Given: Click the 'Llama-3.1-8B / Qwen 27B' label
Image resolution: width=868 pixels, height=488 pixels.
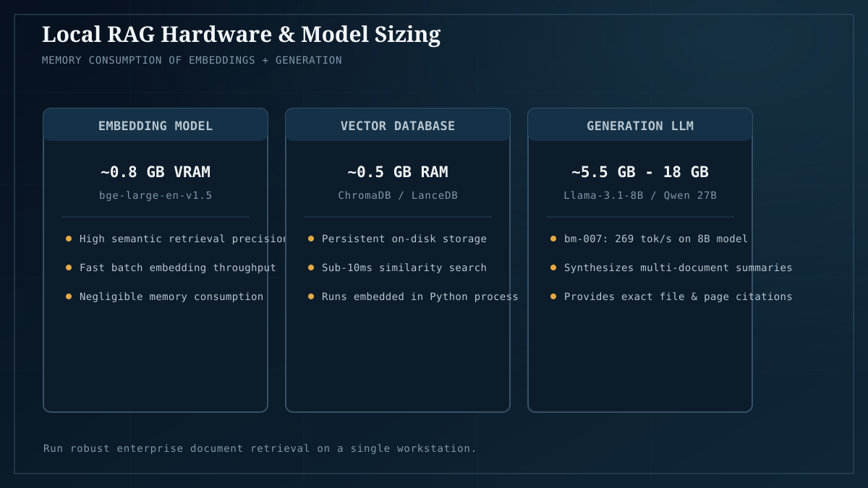Looking at the screenshot, I should coord(640,195).
